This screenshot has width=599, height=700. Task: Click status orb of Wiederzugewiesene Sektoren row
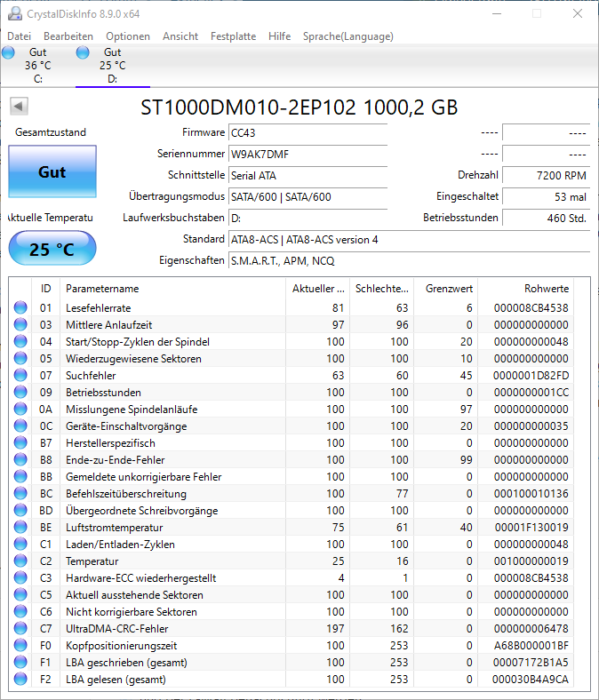click(x=20, y=359)
